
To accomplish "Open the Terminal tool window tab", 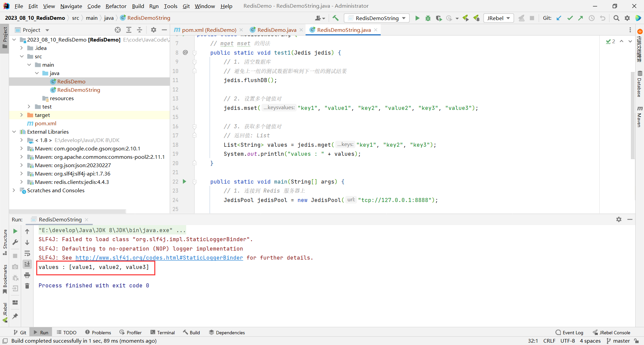I will click(x=163, y=332).
